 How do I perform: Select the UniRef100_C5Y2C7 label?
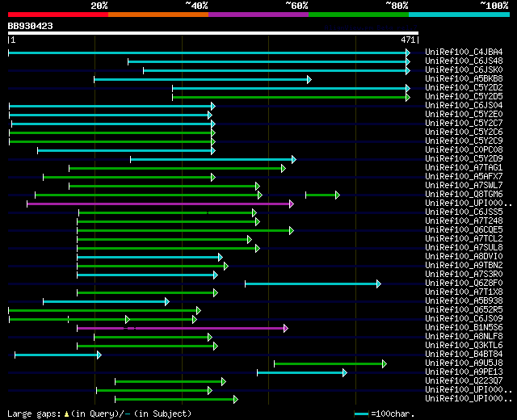[464, 124]
